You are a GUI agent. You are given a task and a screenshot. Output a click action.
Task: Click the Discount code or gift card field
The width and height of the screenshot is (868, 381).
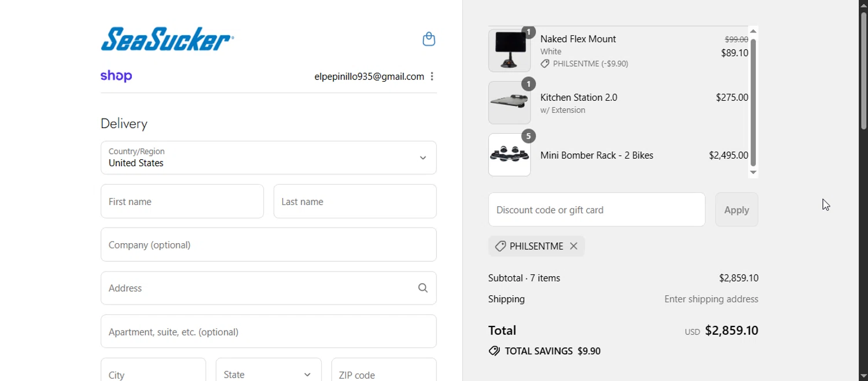tap(597, 210)
